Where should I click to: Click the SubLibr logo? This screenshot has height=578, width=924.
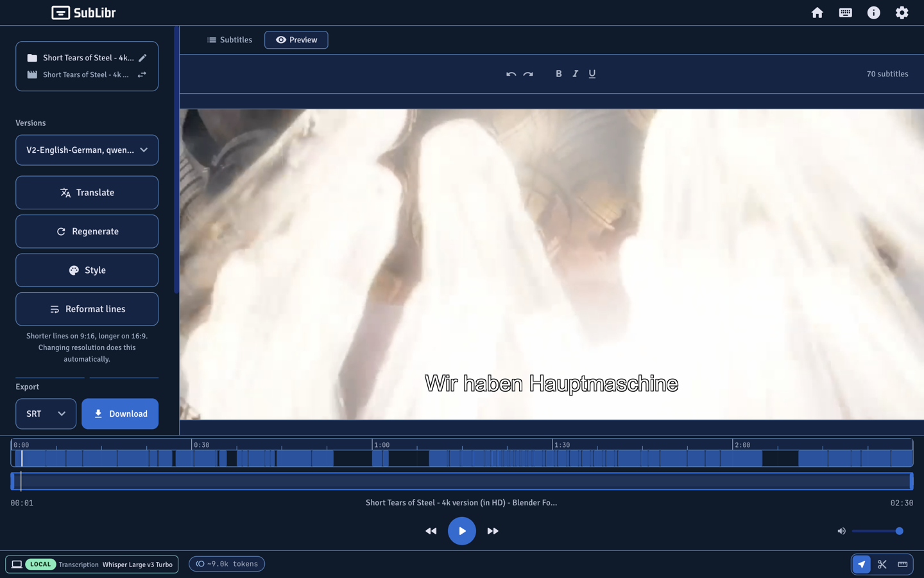pyautogui.click(x=83, y=13)
